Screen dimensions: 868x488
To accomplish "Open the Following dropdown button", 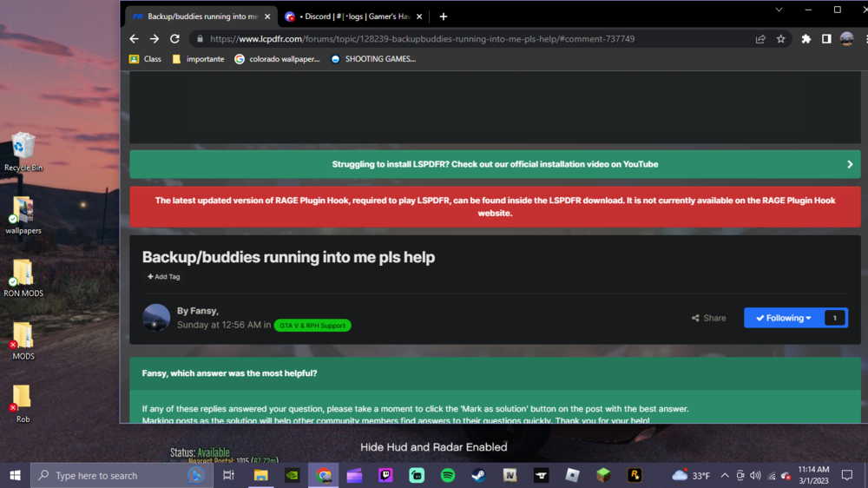I will pyautogui.click(x=783, y=318).
